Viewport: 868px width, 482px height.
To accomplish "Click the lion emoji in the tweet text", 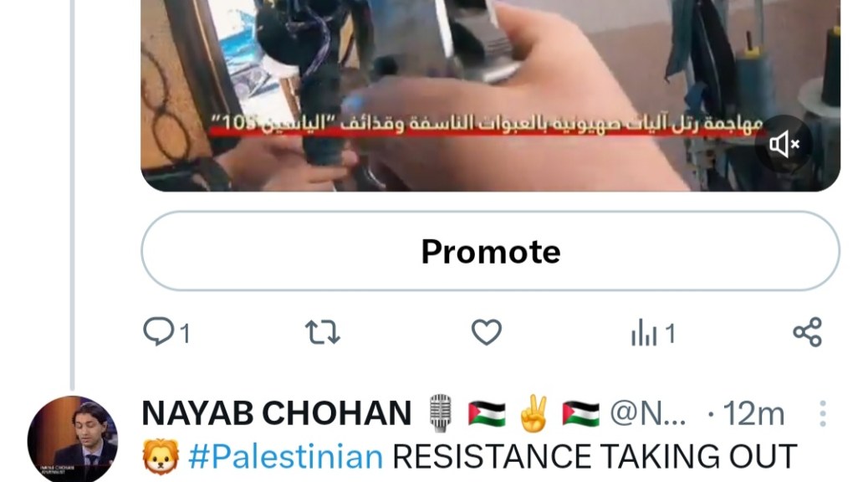I will [x=161, y=457].
